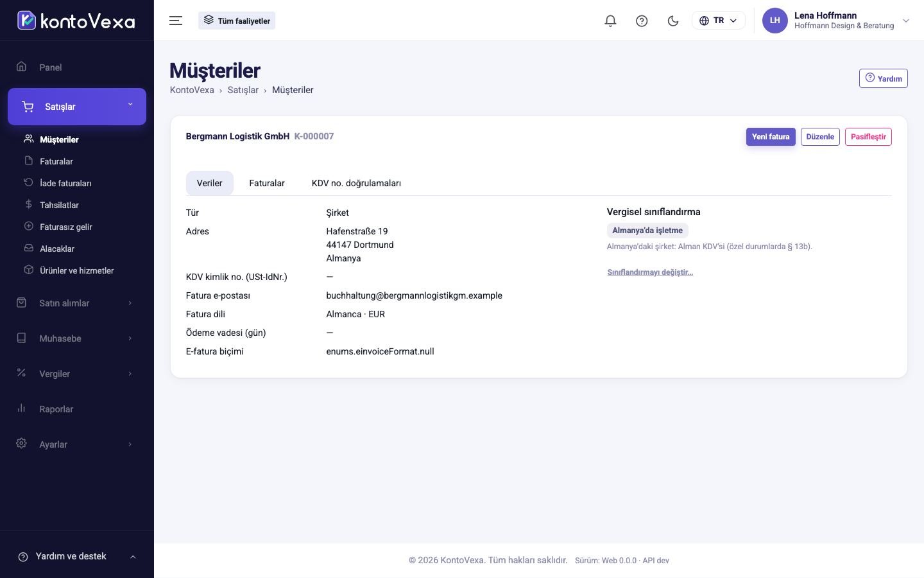Open Raporlar in the sidebar
The image size is (924, 578).
point(77,409)
